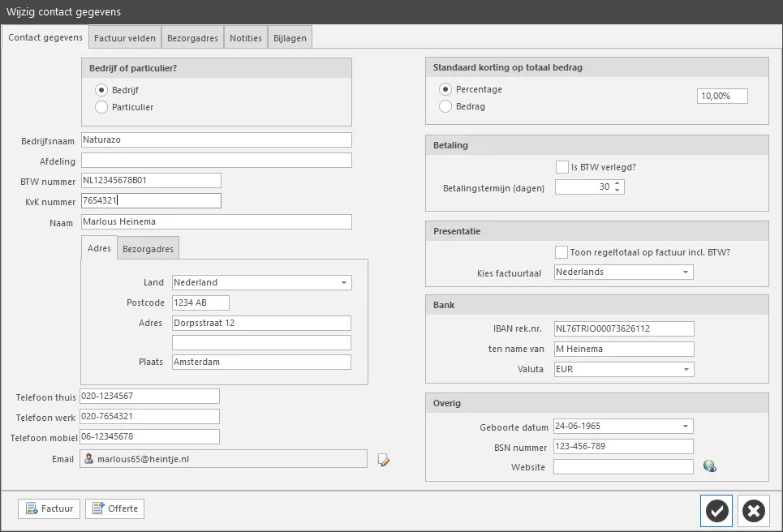Click the BSN nummer field
This screenshot has width=783, height=532.
(x=623, y=446)
